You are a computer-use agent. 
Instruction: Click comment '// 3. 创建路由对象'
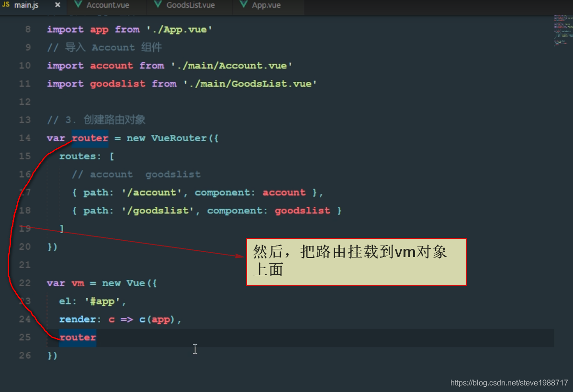[x=96, y=120]
